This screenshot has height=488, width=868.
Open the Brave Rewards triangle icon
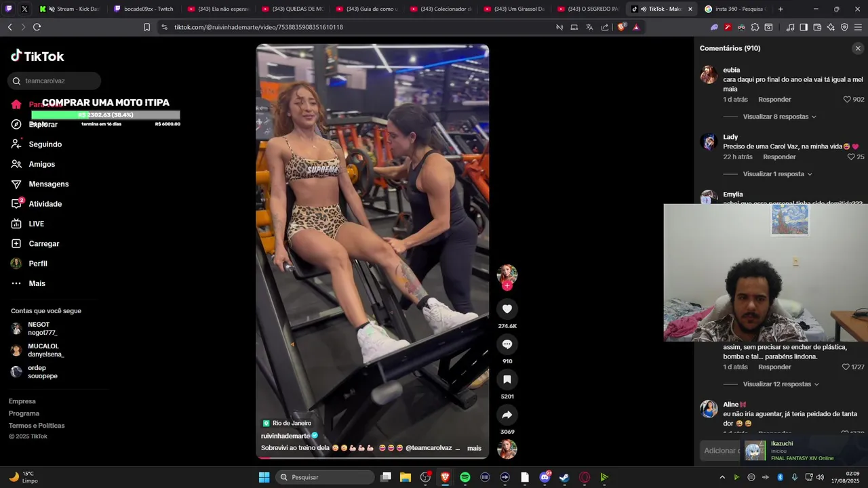[x=636, y=27]
